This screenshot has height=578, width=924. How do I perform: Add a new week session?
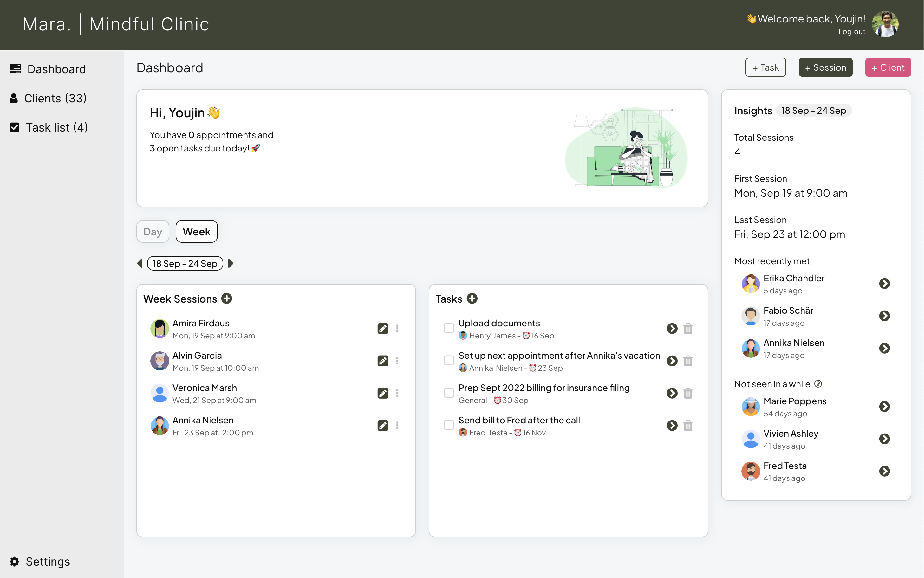pyautogui.click(x=227, y=299)
